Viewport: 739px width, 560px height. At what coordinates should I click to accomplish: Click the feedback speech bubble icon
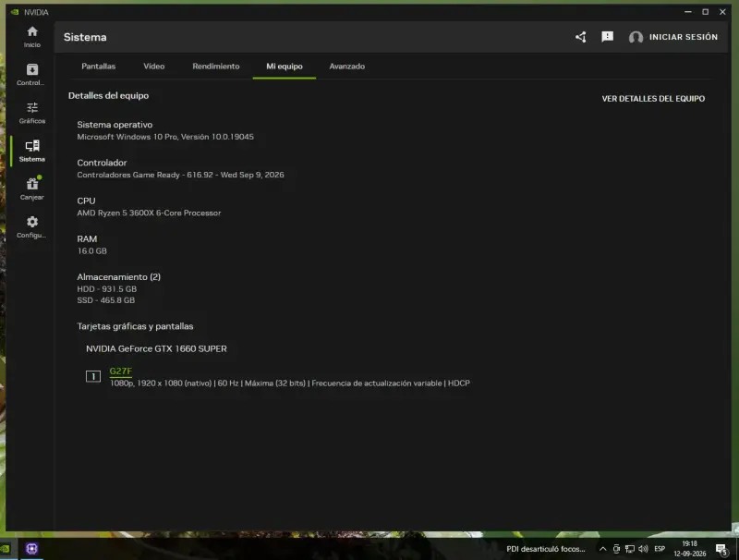click(608, 37)
